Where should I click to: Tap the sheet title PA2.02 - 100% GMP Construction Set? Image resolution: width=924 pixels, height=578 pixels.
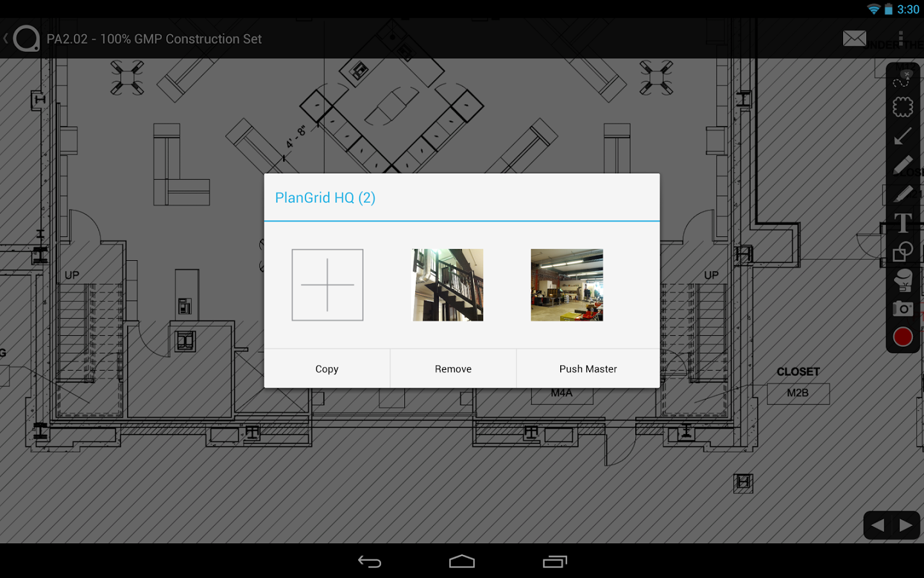pos(154,39)
